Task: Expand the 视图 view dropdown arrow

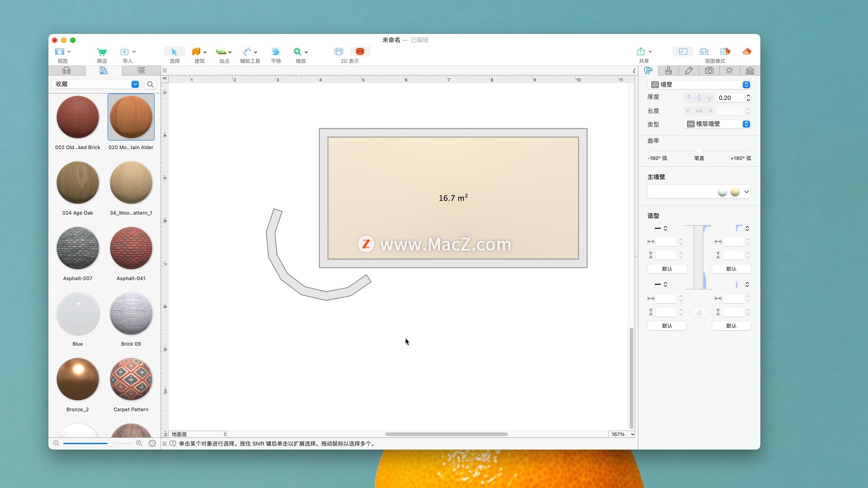Action: (69, 52)
